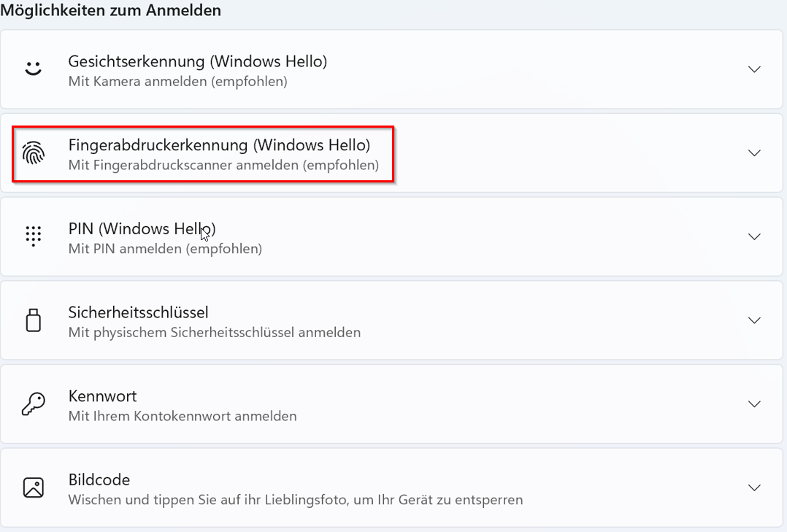This screenshot has width=787, height=532.
Task: Click the fingerprint icon
Action: pos(34,153)
